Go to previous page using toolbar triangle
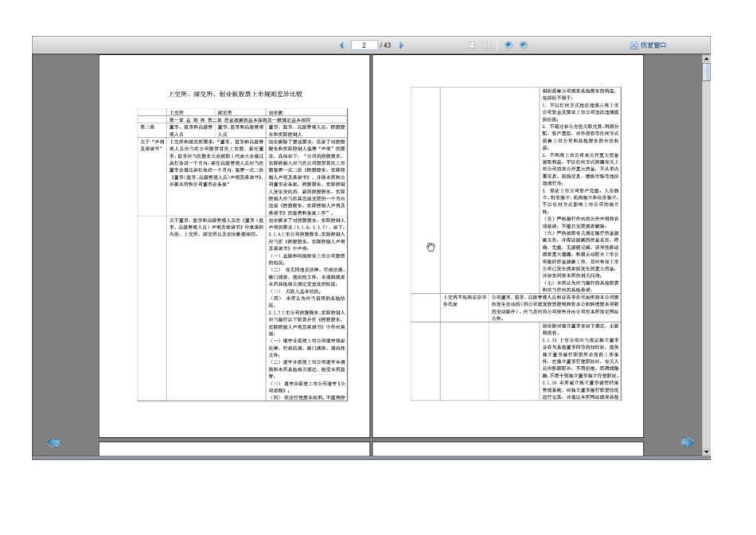 (341, 45)
